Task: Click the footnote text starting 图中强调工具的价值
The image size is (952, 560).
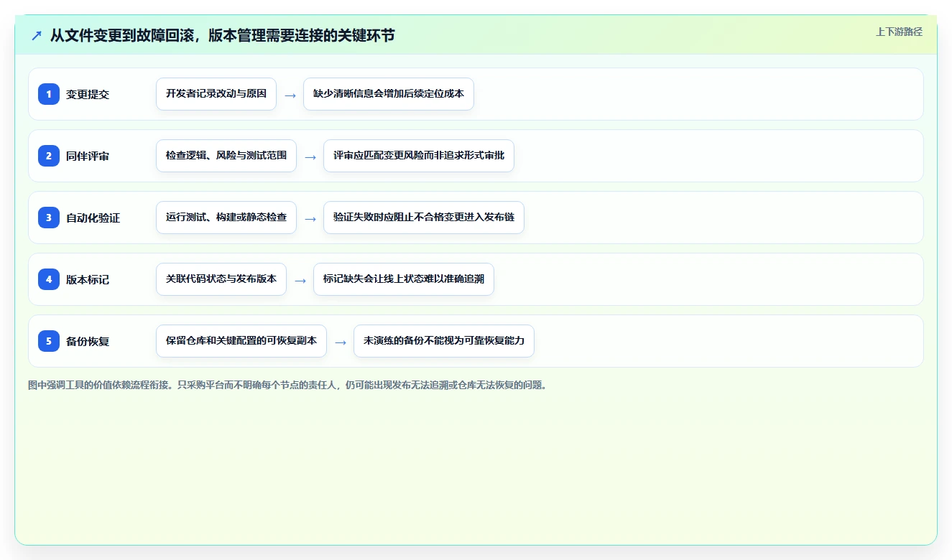Action: [x=290, y=385]
